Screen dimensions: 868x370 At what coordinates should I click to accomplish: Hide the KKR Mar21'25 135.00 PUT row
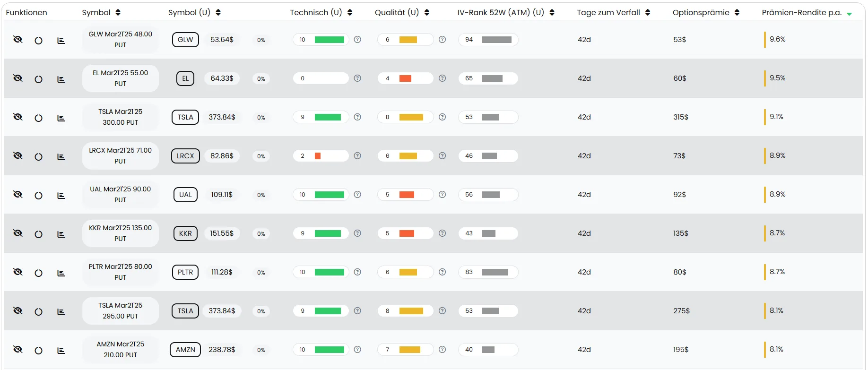click(18, 233)
